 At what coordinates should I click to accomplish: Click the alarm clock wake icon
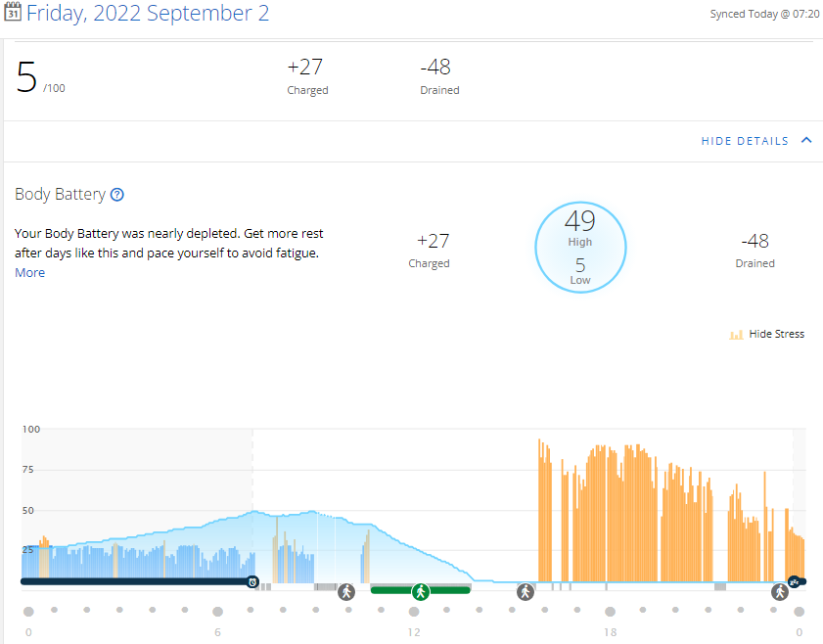coord(253,581)
